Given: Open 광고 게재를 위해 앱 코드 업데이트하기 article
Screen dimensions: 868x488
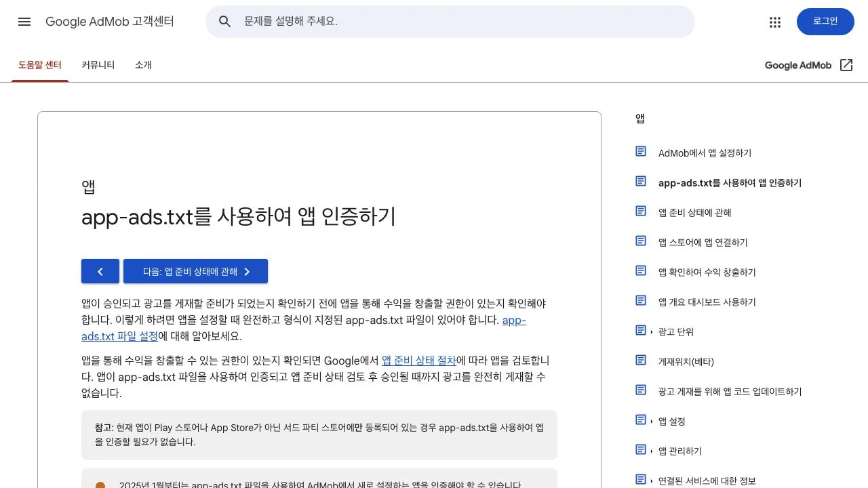Looking at the screenshot, I should [x=730, y=392].
